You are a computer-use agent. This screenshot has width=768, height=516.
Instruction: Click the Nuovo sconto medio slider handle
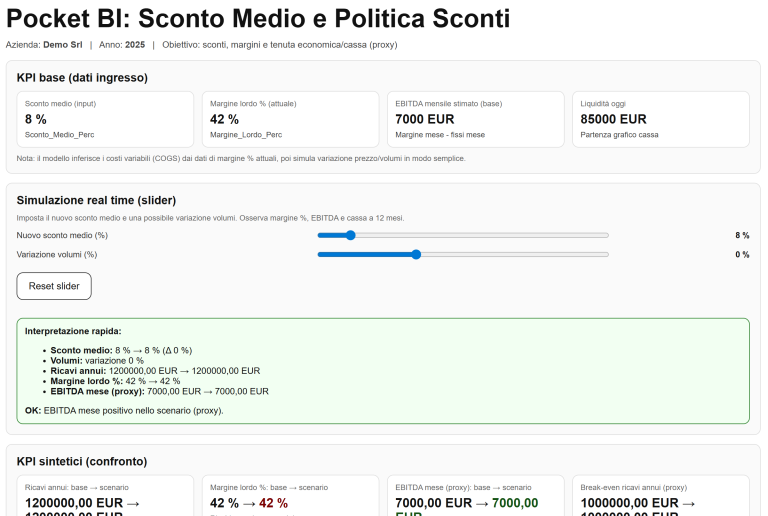(350, 235)
